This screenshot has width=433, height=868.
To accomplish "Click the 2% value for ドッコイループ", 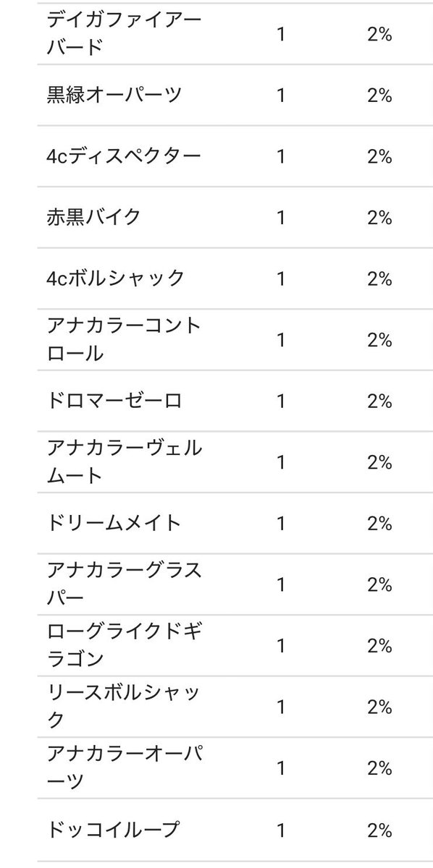I will 379,830.
